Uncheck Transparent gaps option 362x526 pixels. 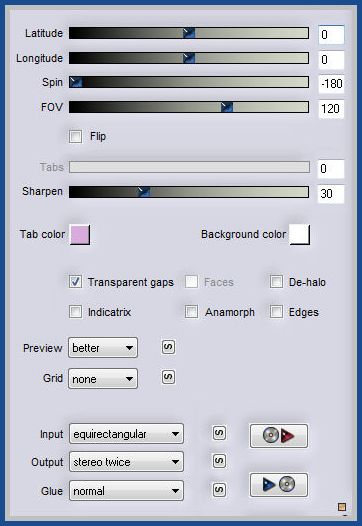pos(75,282)
